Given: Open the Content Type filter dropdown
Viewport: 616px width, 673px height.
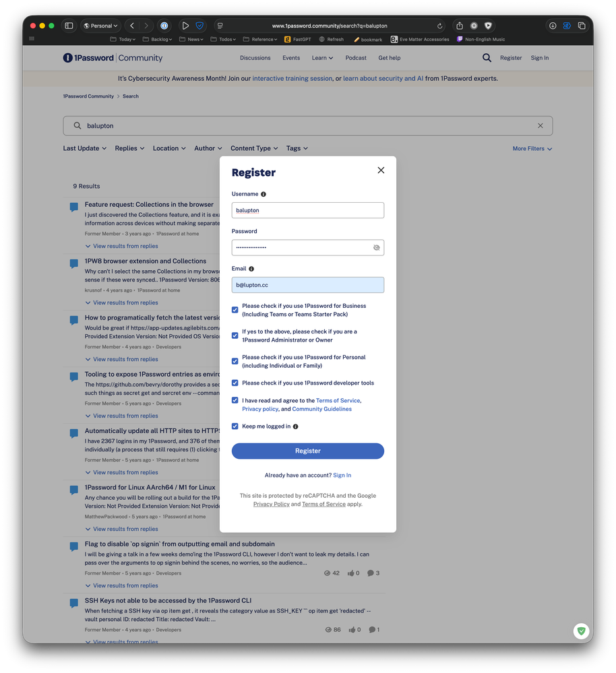Looking at the screenshot, I should click(x=253, y=149).
